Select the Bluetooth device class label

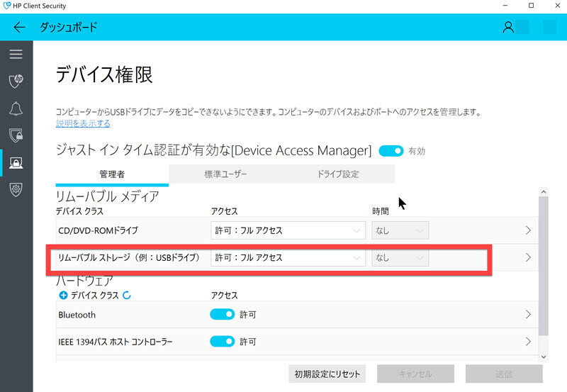click(77, 315)
